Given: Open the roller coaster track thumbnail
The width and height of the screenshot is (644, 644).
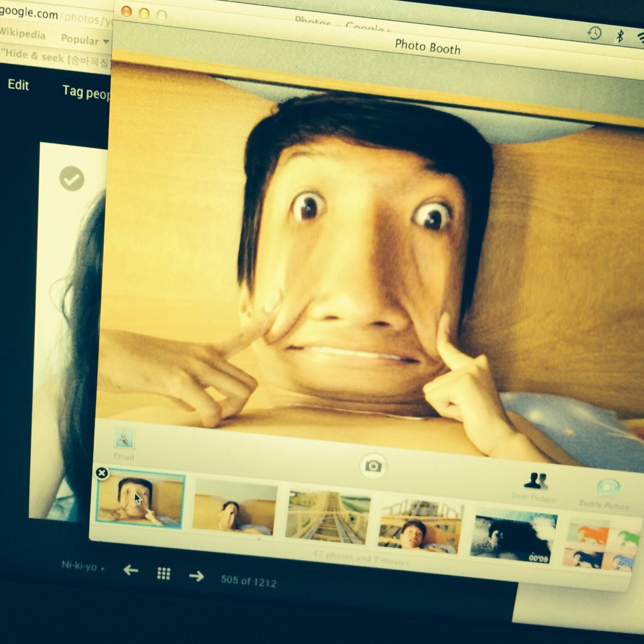Looking at the screenshot, I should [x=328, y=516].
